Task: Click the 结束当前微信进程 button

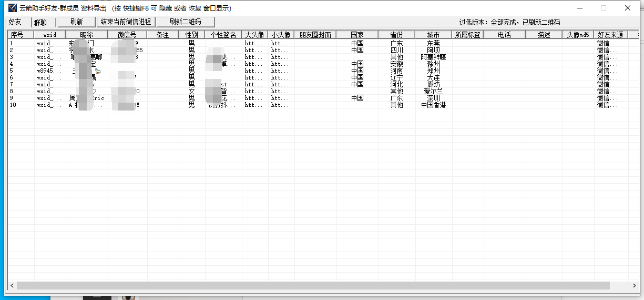Action: coord(126,22)
